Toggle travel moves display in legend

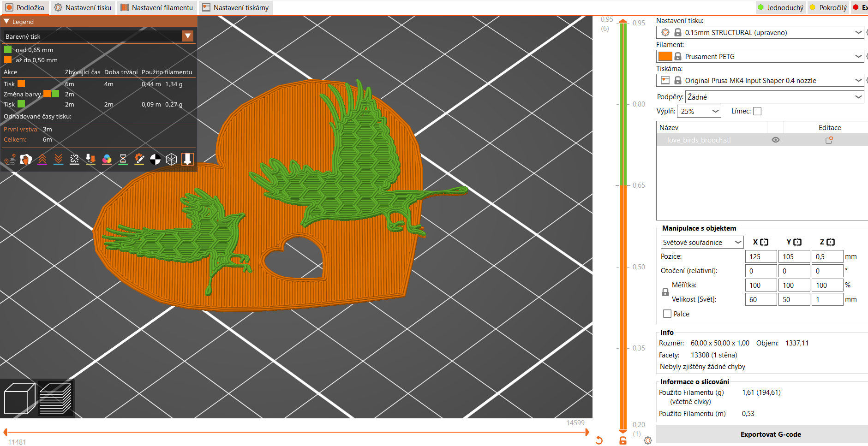click(x=10, y=160)
